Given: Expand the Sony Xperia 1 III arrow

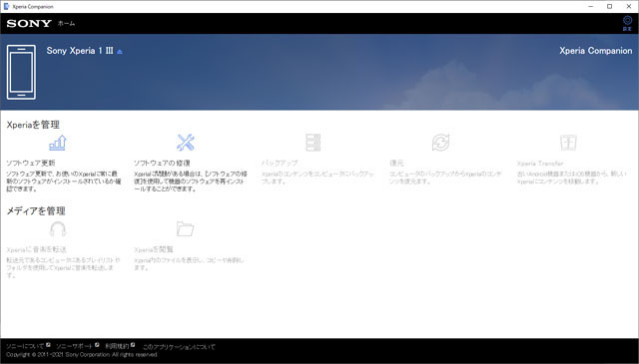Looking at the screenshot, I should (x=120, y=51).
